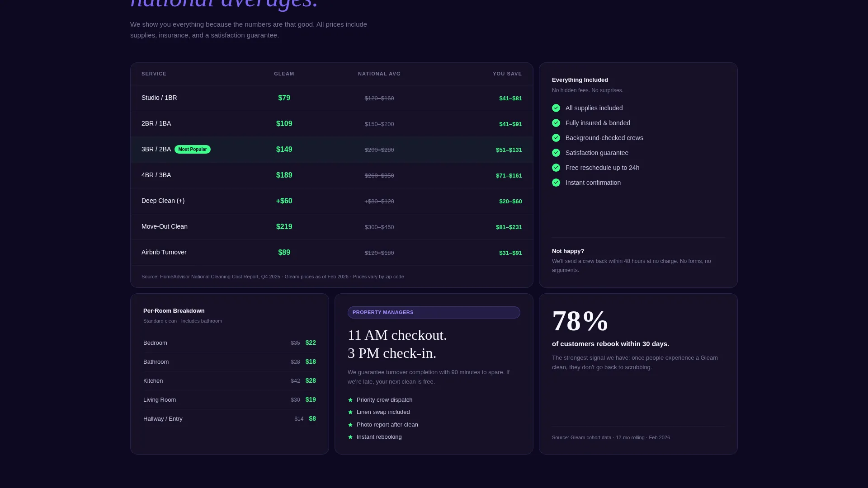Click the checkmark icon next to Instant confirmation
This screenshot has width=868, height=488.
[x=556, y=183]
